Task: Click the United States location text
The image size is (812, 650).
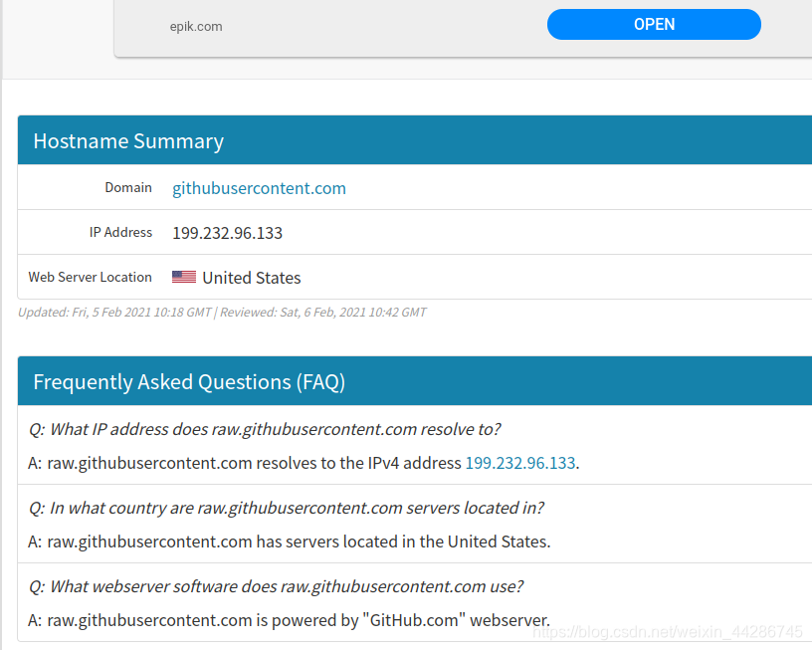Action: click(251, 278)
